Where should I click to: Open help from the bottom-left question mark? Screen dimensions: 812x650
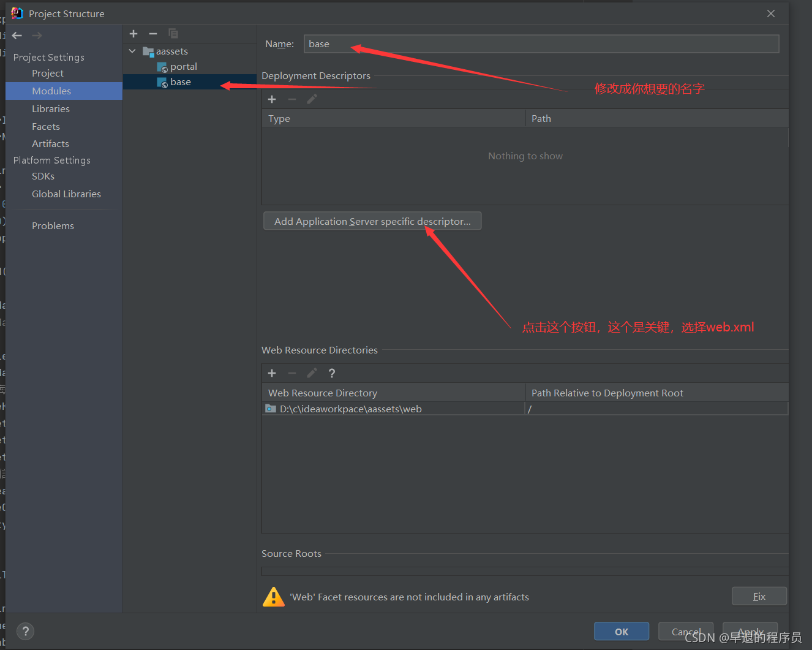coord(25,631)
